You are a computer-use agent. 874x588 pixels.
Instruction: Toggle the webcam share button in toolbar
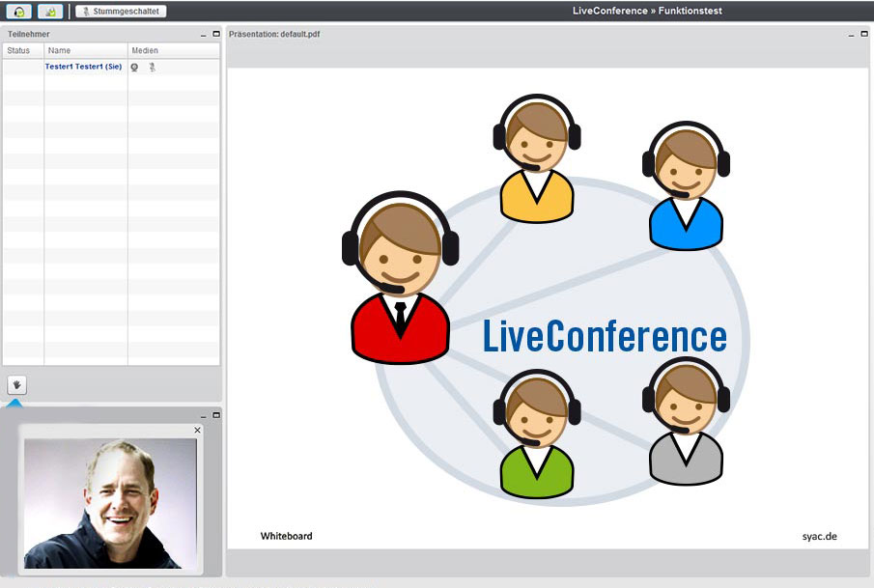(50, 12)
